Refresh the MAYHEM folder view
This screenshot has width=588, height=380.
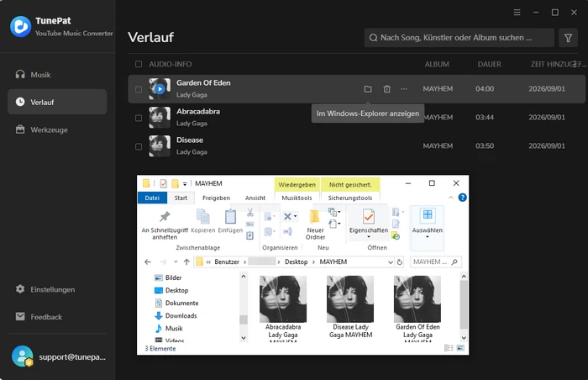coord(400,262)
